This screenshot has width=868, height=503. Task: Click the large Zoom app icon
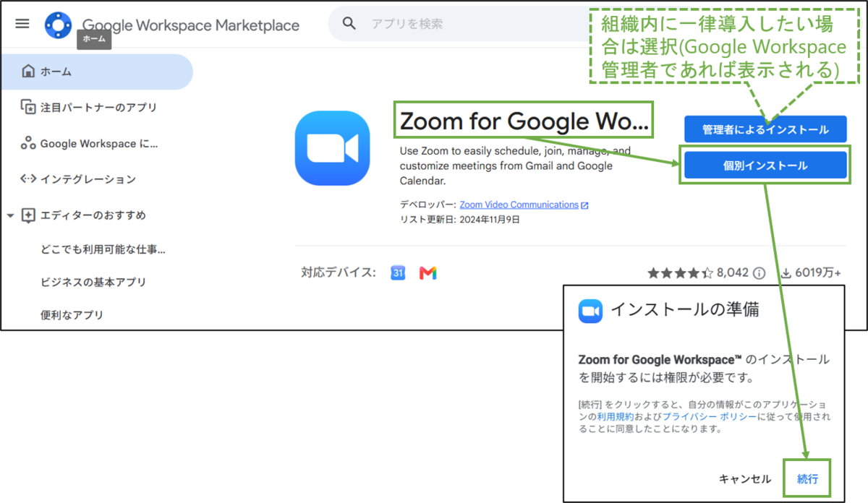[x=332, y=148]
